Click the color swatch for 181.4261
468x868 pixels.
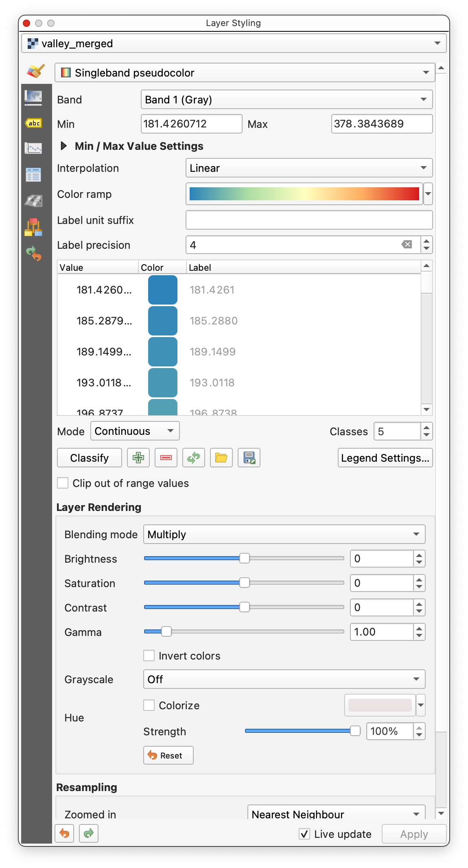tap(163, 290)
